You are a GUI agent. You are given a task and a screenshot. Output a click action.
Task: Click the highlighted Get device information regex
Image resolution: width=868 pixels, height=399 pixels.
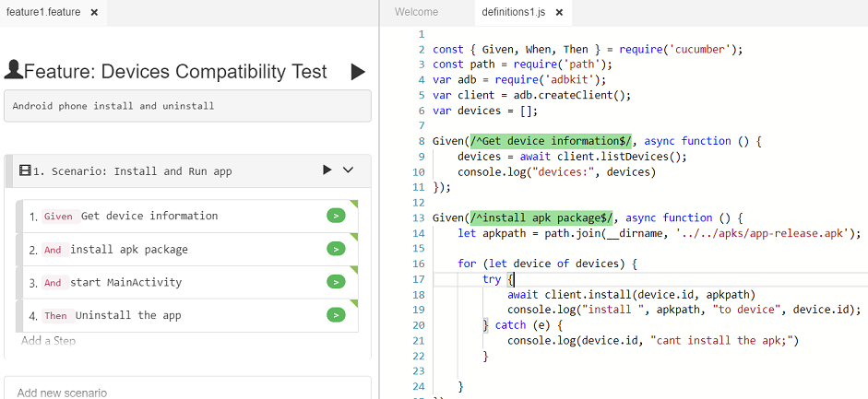click(x=552, y=141)
